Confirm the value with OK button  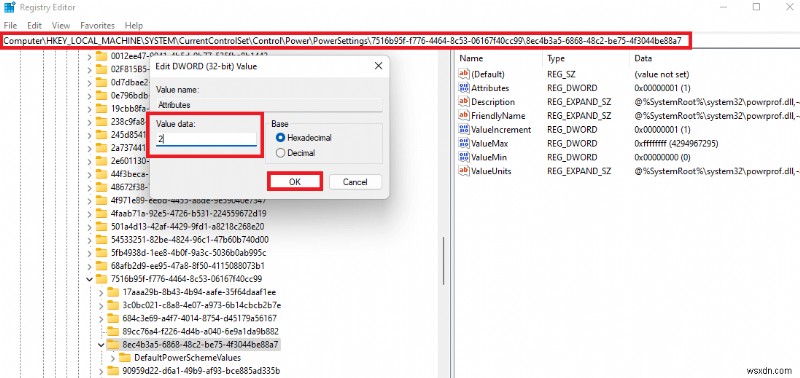295,182
